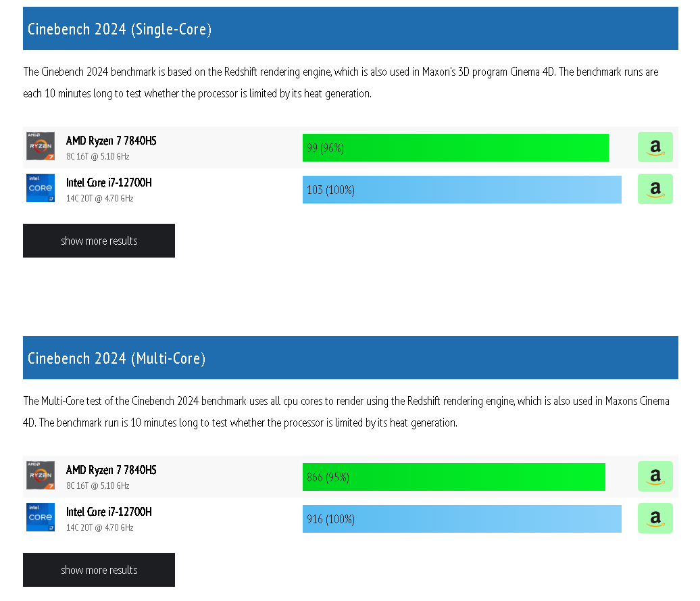Image resolution: width=700 pixels, height=601 pixels.
Task: Click the blue 916 (100%) score bar
Action: (462, 519)
